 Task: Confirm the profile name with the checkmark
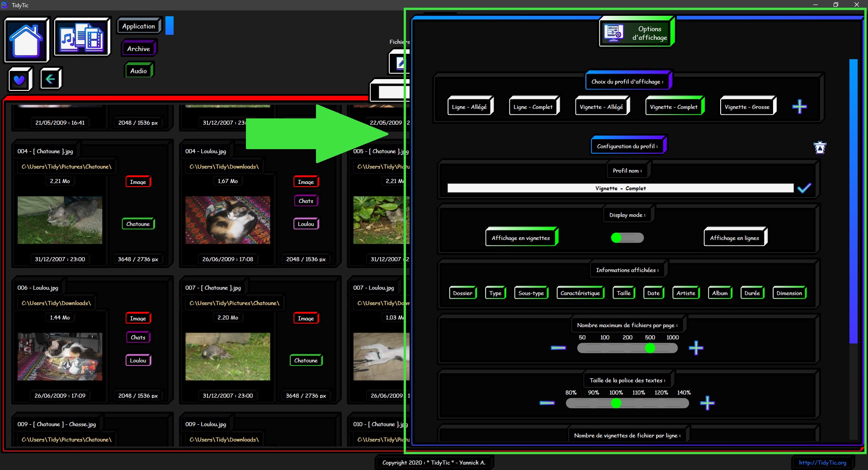(x=804, y=188)
